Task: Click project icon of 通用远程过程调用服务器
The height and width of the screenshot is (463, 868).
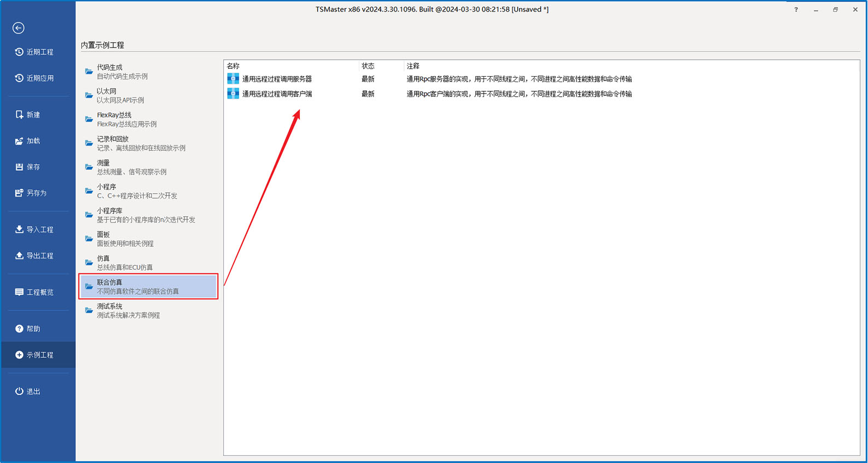Action: coord(233,79)
